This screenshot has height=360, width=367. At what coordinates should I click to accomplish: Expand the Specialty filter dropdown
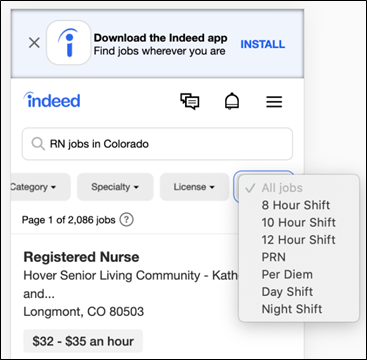pyautogui.click(x=115, y=187)
